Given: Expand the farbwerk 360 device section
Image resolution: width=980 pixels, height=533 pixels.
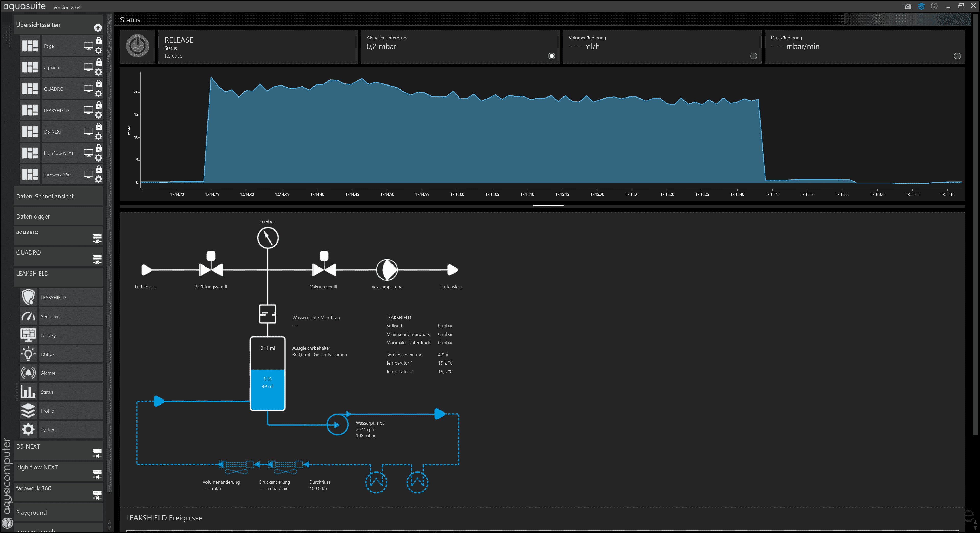Looking at the screenshot, I should point(59,492).
